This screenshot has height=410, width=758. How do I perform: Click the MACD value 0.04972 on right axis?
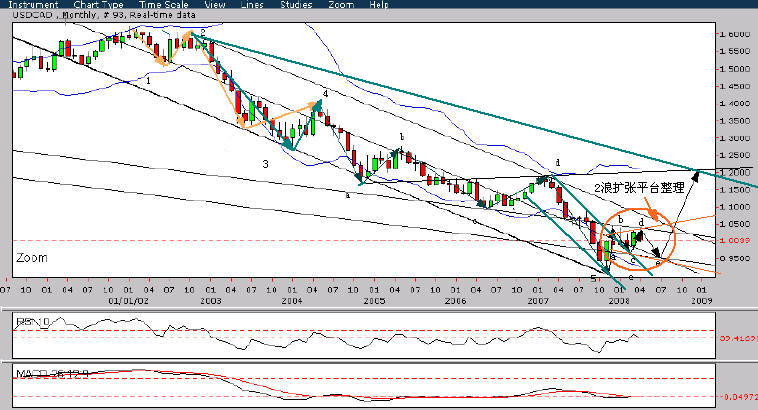tap(739, 396)
